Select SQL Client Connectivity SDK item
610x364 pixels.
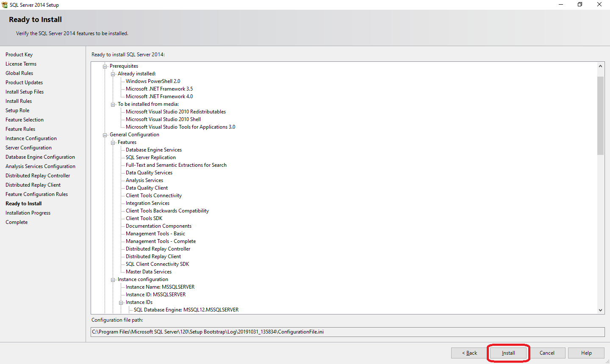158,264
